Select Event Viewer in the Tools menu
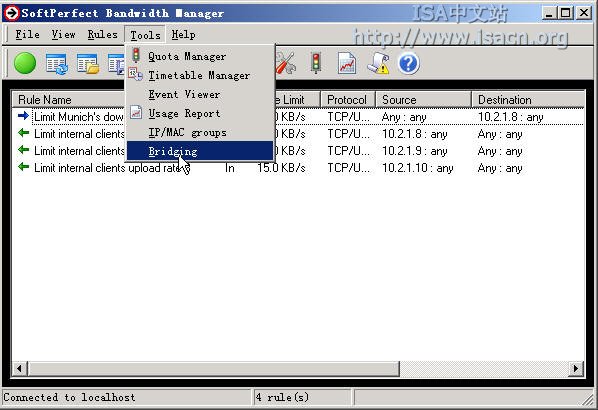 point(200,94)
